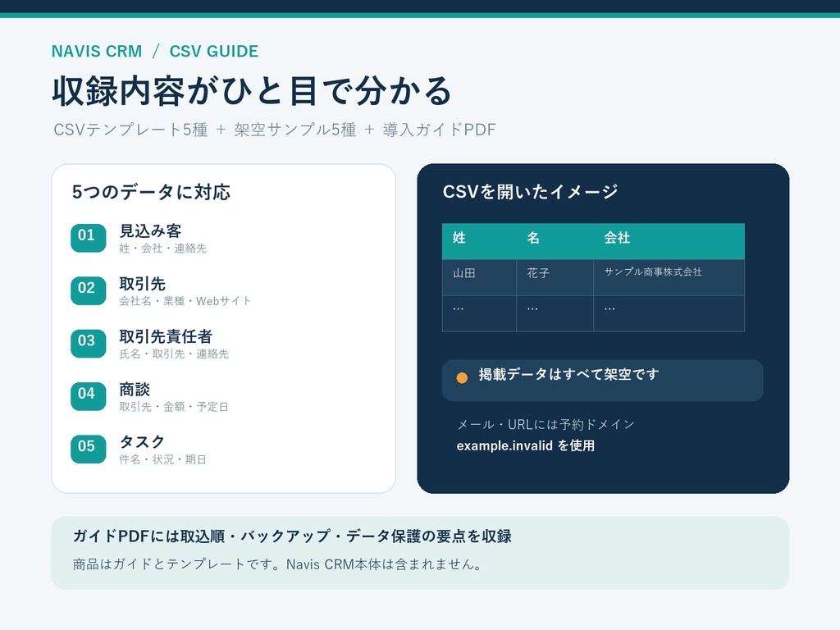
Task: Select the 取引先 item title
Action: (142, 283)
